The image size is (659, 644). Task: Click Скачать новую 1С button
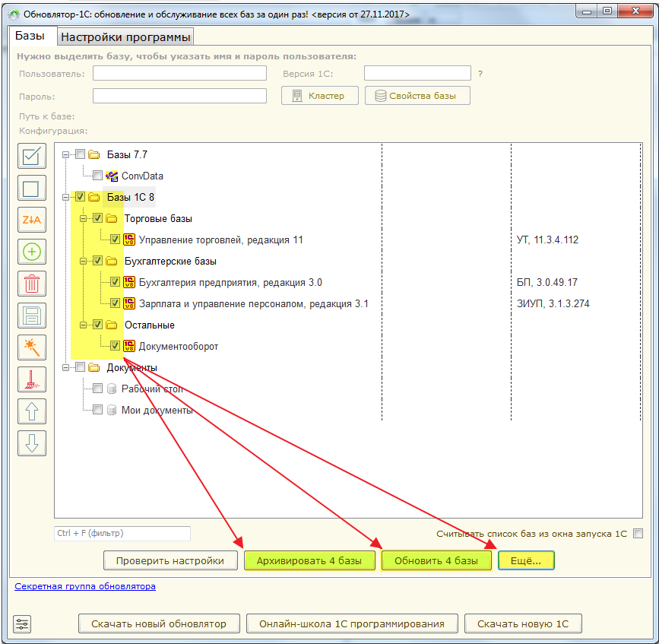523,623
